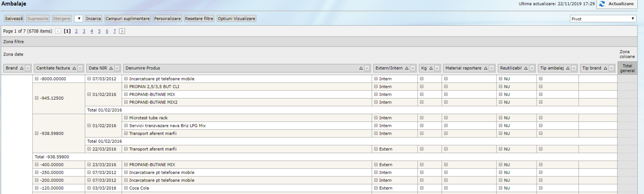The image size is (644, 194).
Task: Collapse the -8000.00000 quantity row
Action: (37, 79)
